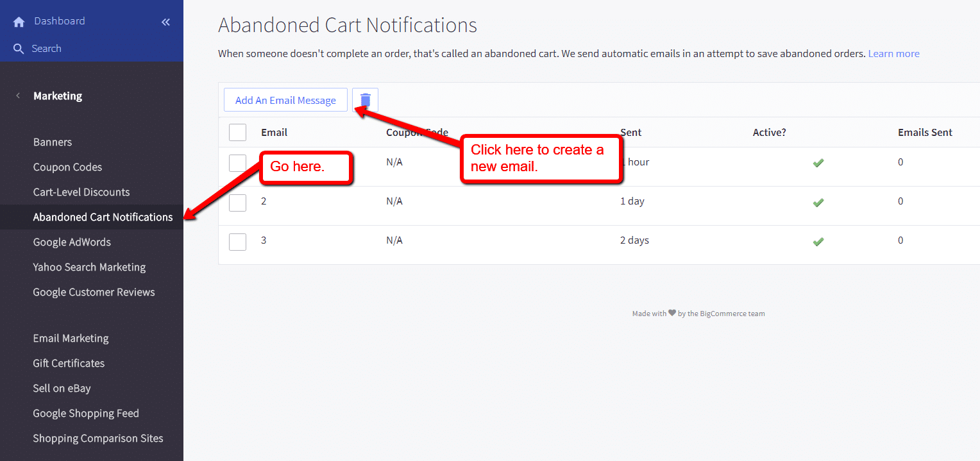Collapse sidebar with double chevron icon

tap(165, 22)
